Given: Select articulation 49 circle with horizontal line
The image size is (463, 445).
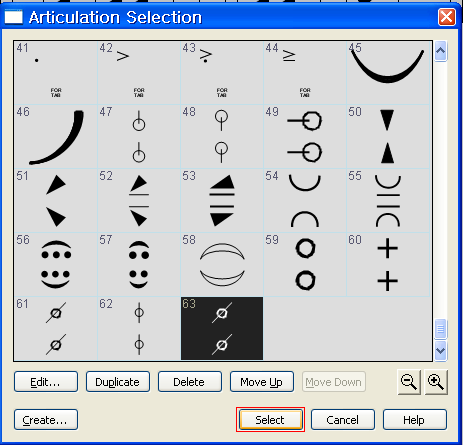Looking at the screenshot, I should (x=305, y=136).
